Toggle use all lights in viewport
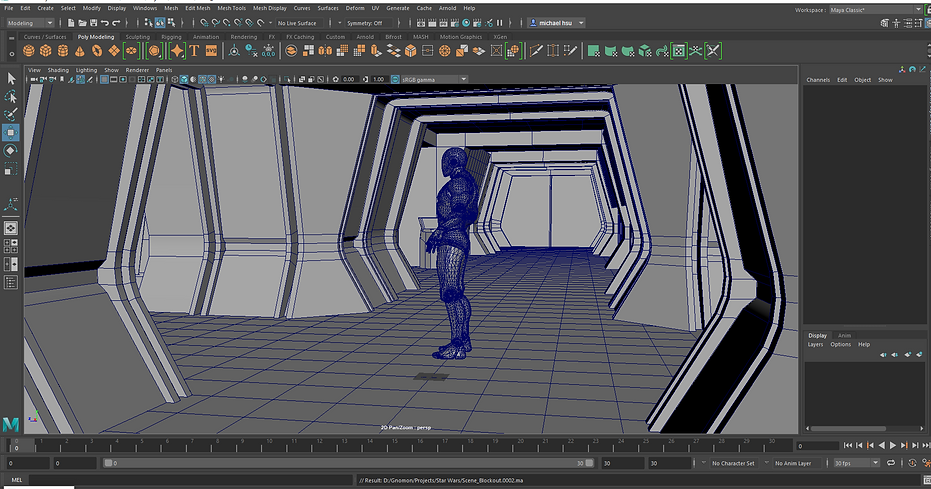This screenshot has height=489, width=931. coord(220,79)
